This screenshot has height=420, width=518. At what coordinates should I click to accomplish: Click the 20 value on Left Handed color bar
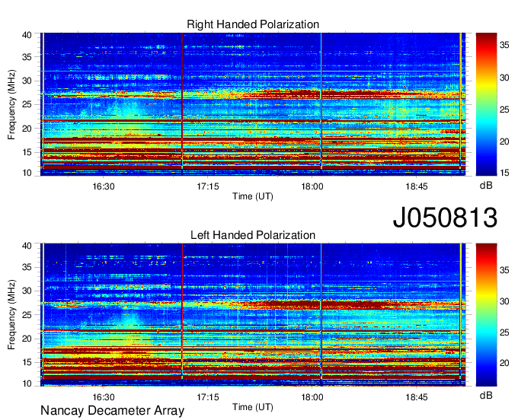coord(504,363)
